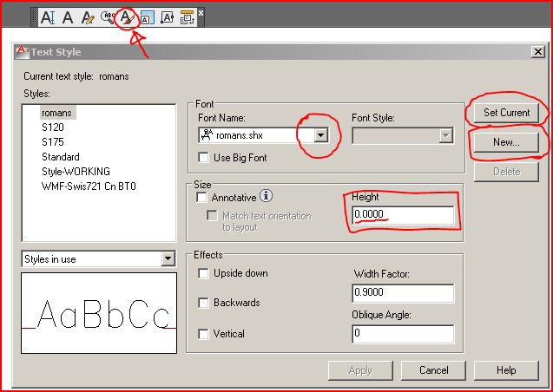Click the AaBbCc font preview box

(x=99, y=313)
